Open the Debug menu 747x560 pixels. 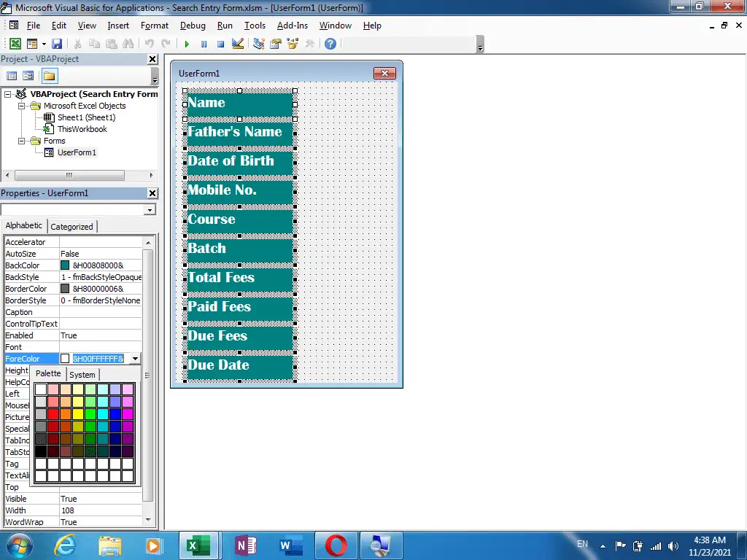point(193,26)
